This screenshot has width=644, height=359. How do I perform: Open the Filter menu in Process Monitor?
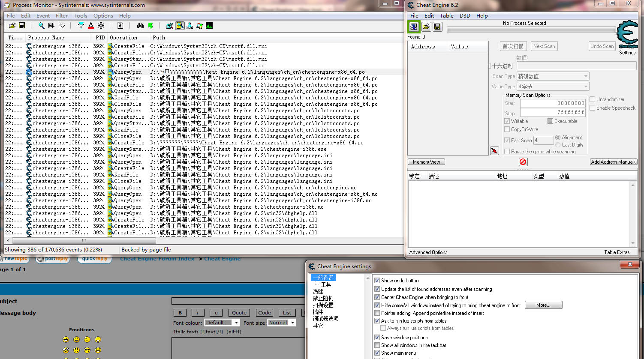[x=62, y=16]
